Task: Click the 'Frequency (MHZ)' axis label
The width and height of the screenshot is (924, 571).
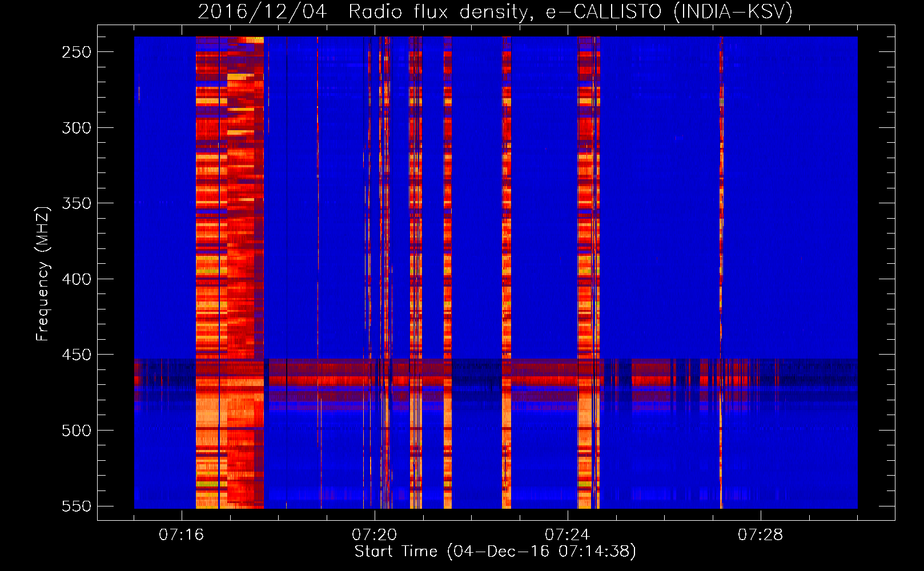Action: point(42,274)
